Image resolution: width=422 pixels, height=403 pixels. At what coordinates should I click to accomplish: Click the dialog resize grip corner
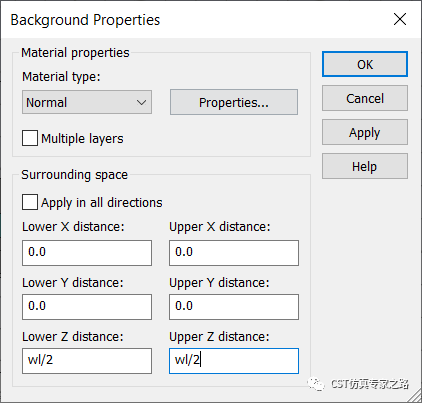(415, 396)
